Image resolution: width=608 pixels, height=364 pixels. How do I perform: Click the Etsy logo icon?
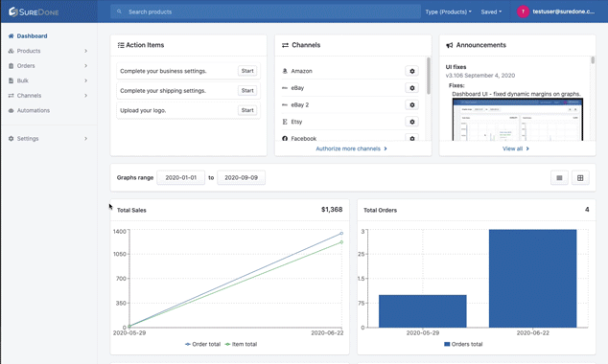coord(285,122)
